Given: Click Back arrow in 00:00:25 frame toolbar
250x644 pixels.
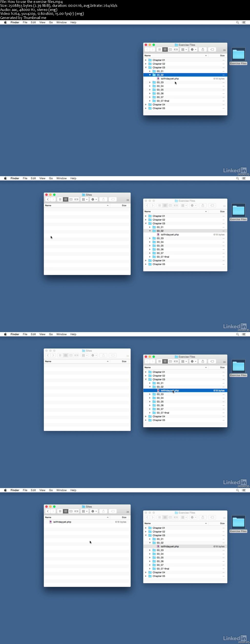Looking at the screenshot, I should 147,49.
